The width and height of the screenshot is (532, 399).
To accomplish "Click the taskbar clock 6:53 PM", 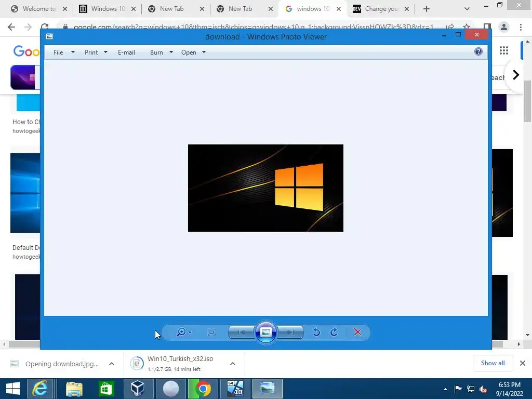I will click(x=509, y=385).
